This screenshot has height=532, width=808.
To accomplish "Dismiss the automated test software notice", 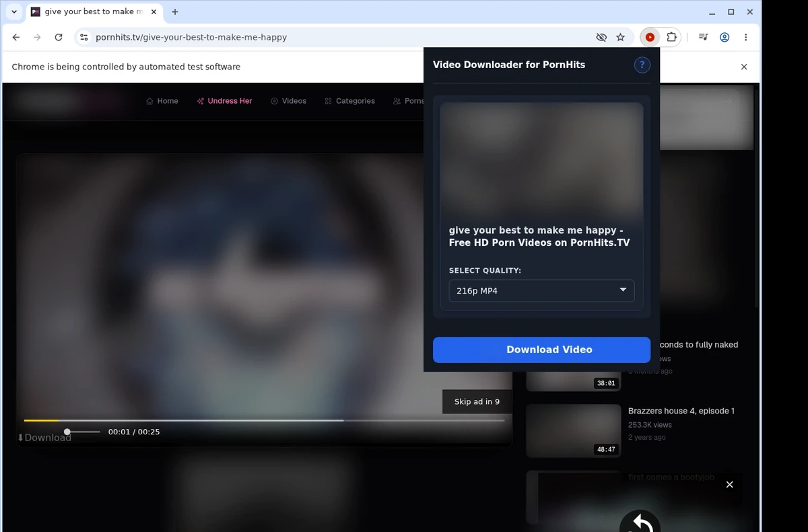I will click(744, 67).
